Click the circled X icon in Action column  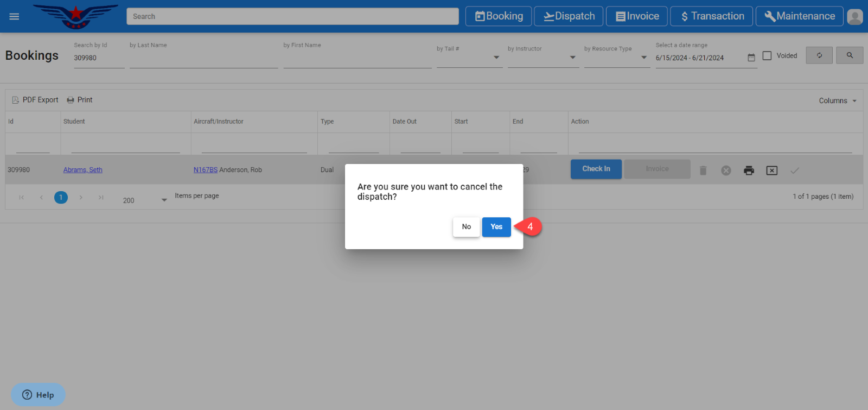tap(726, 171)
